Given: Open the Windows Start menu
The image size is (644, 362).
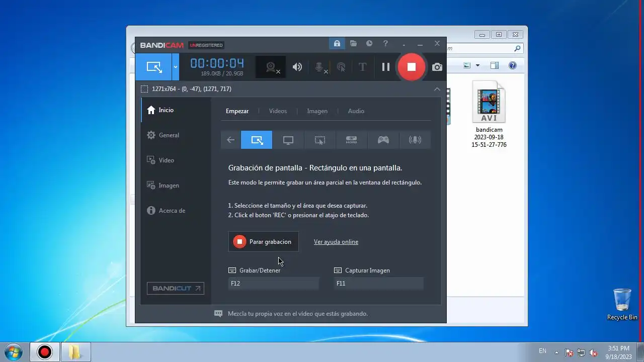Looking at the screenshot, I should pyautogui.click(x=14, y=352).
